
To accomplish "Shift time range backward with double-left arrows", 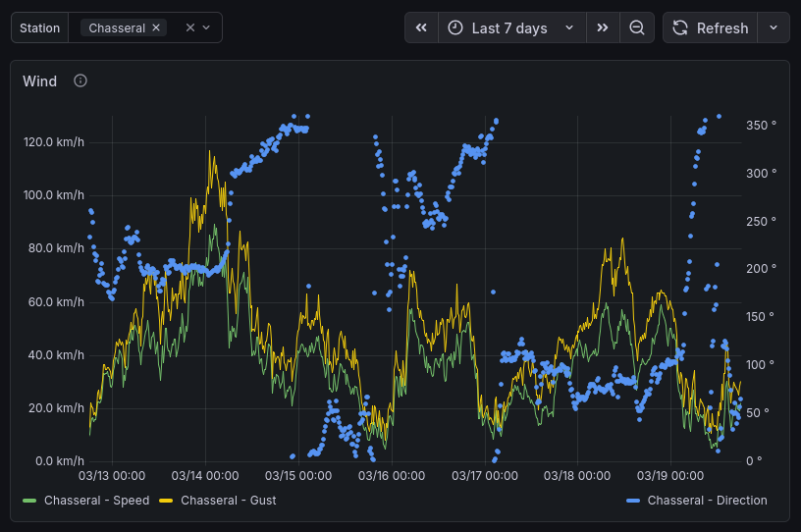I will [421, 28].
